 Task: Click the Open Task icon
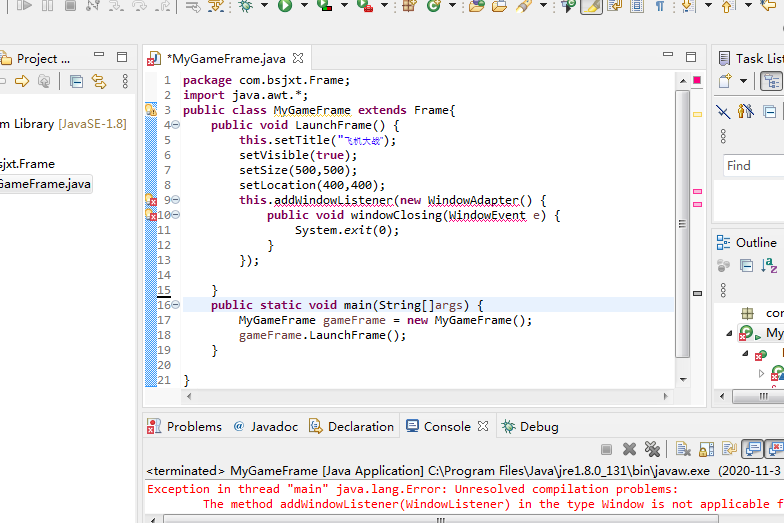(x=500, y=6)
